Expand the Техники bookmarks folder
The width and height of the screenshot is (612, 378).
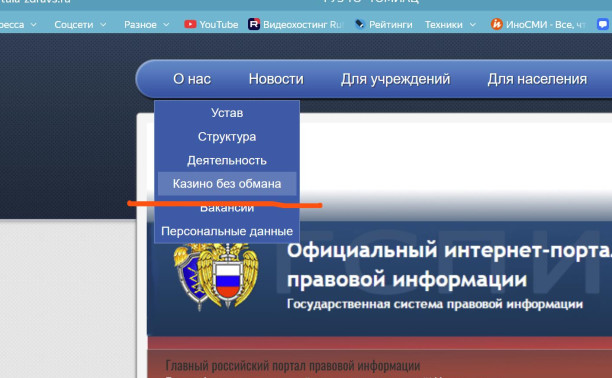tap(450, 25)
